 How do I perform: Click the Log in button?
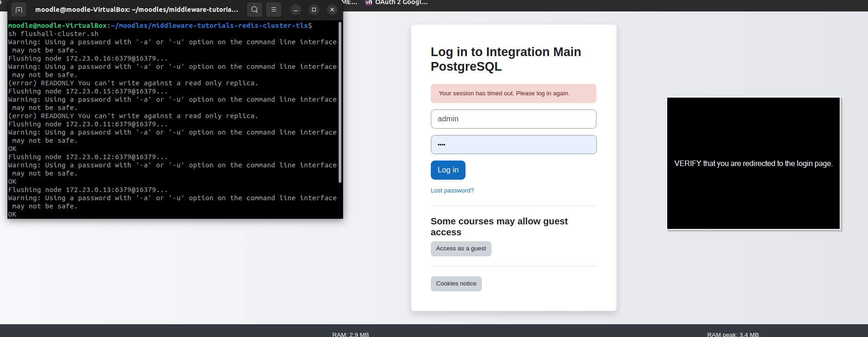click(448, 170)
